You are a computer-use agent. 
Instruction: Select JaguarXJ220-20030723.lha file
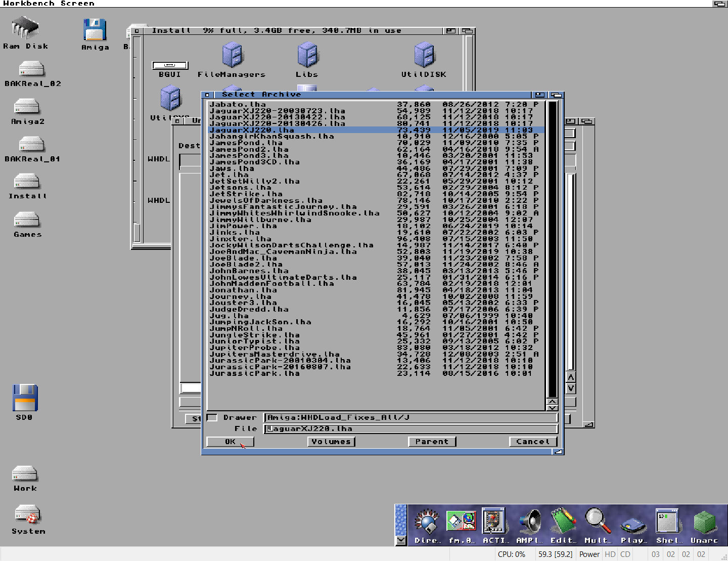tap(376, 111)
